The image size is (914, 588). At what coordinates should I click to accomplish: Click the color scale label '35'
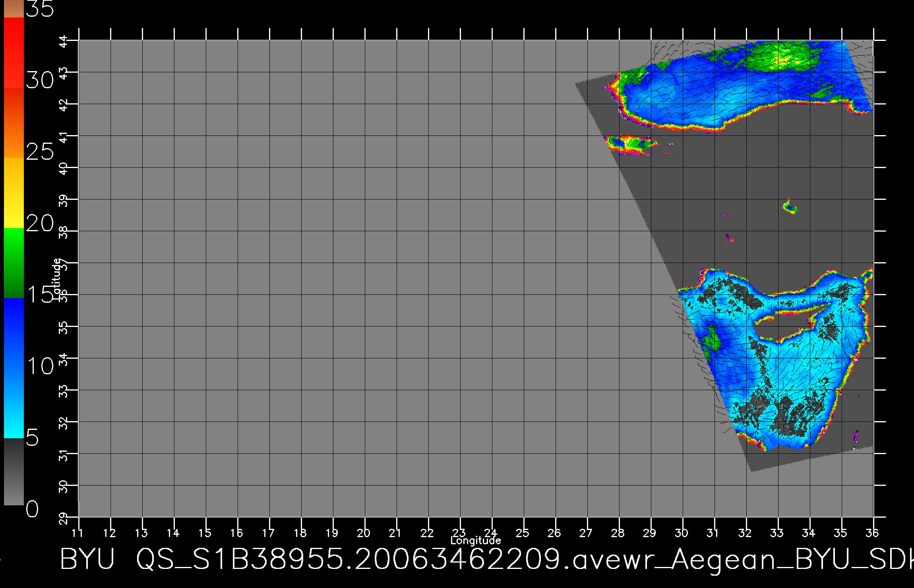(40, 9)
